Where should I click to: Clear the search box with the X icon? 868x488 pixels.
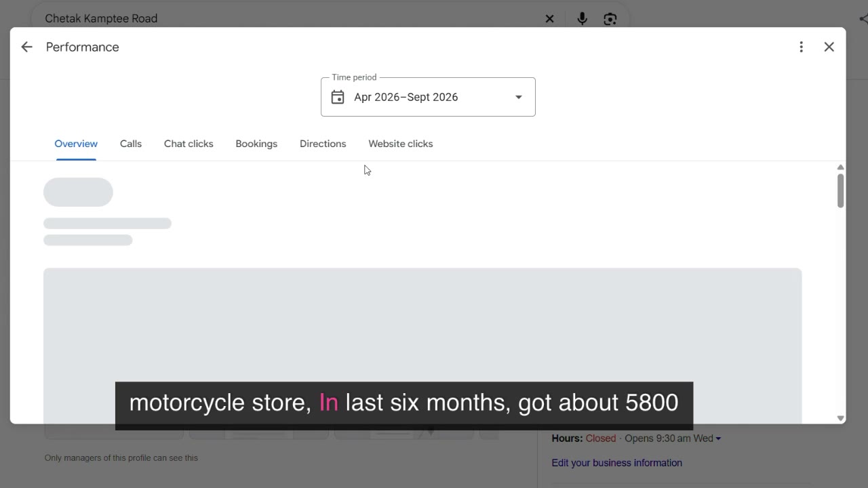550,19
